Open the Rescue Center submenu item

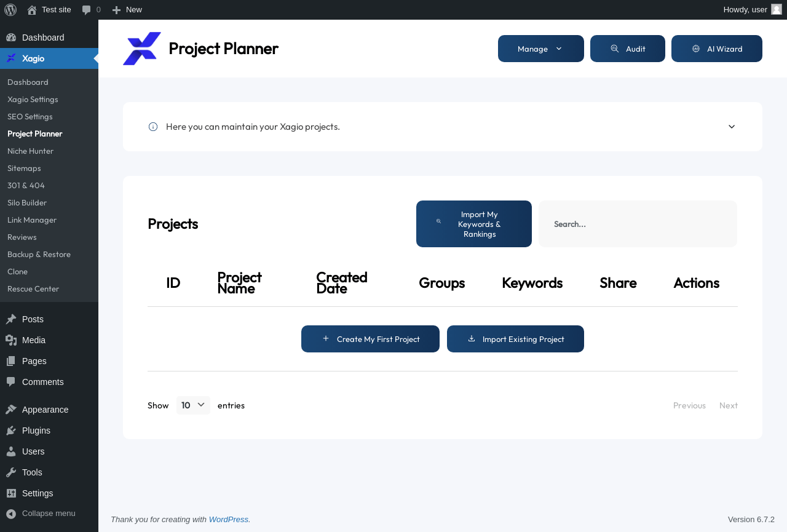coord(33,288)
